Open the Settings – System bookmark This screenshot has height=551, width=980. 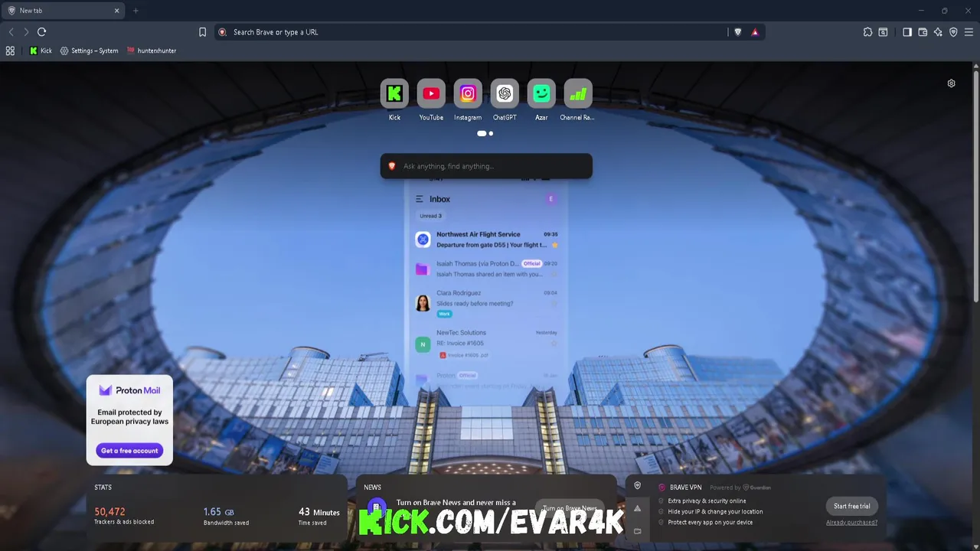90,51
